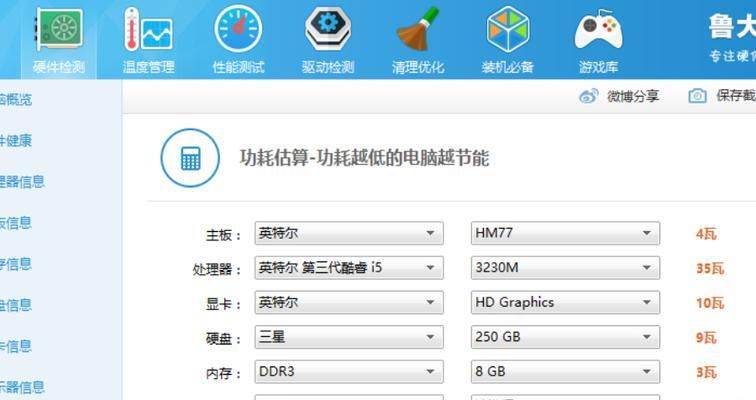Click the 保存截 save screenshot button
756x400 pixels.
pyautogui.click(x=736, y=96)
